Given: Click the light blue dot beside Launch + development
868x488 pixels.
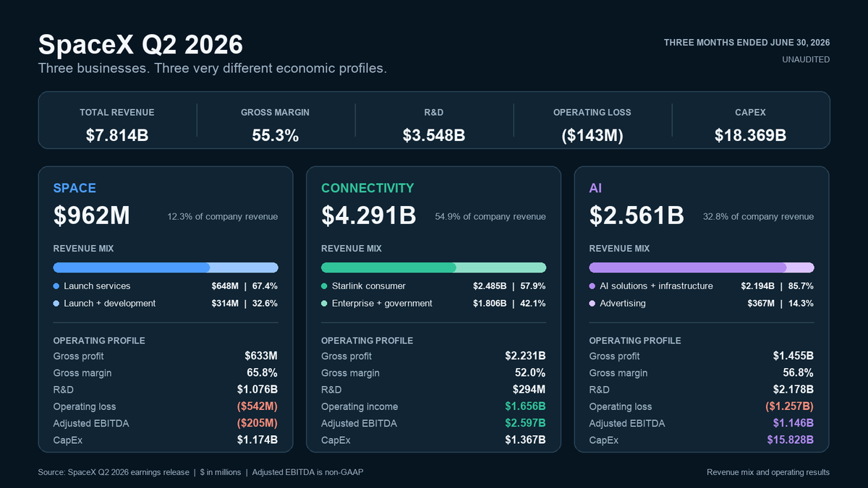Looking at the screenshot, I should (x=56, y=304).
